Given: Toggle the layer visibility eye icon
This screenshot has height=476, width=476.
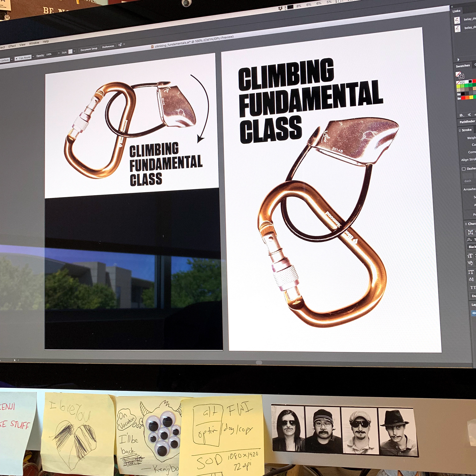Looking at the screenshot, I should [x=474, y=313].
